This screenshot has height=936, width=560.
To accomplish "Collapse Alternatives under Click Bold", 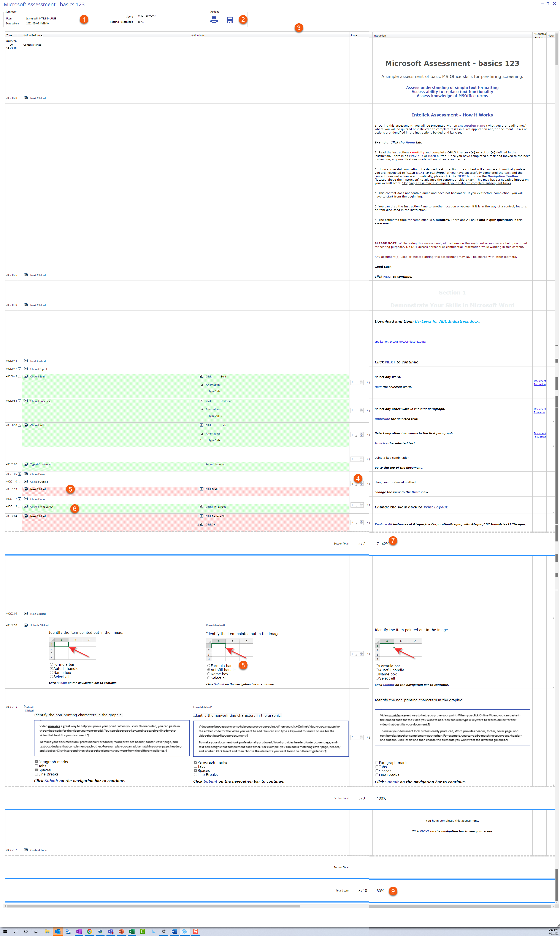I will (202, 385).
